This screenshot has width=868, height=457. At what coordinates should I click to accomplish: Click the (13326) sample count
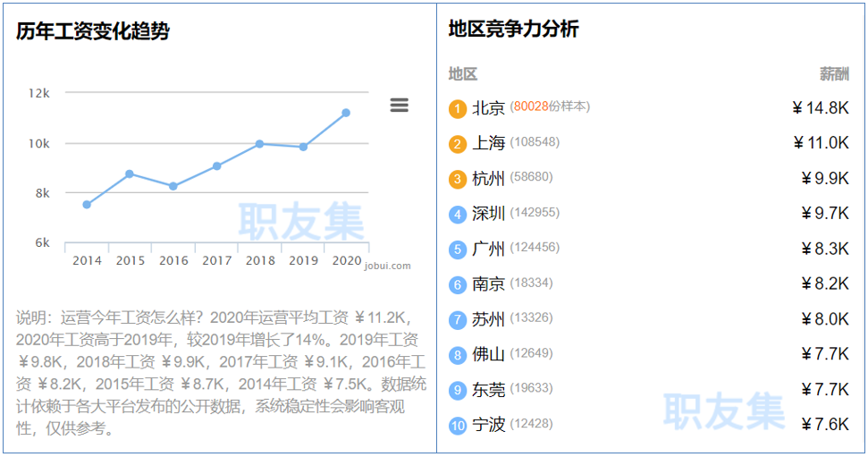pos(531,317)
